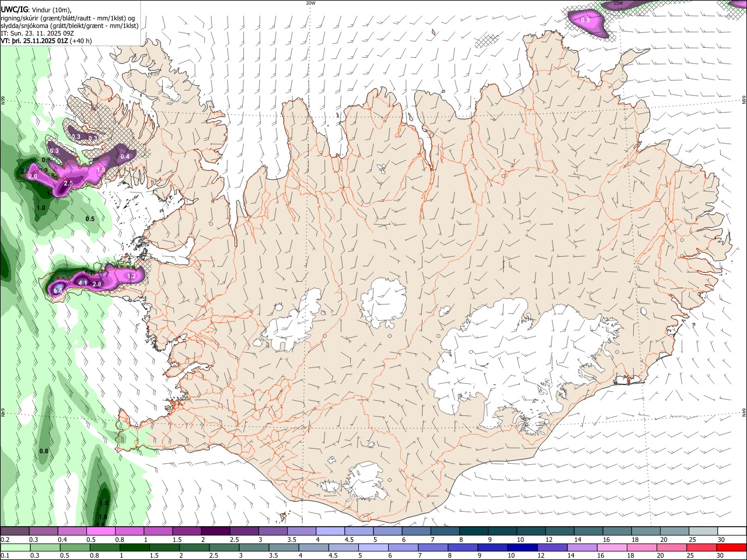Select the darkest purple swatch above 2 in upper legend

pos(215,531)
